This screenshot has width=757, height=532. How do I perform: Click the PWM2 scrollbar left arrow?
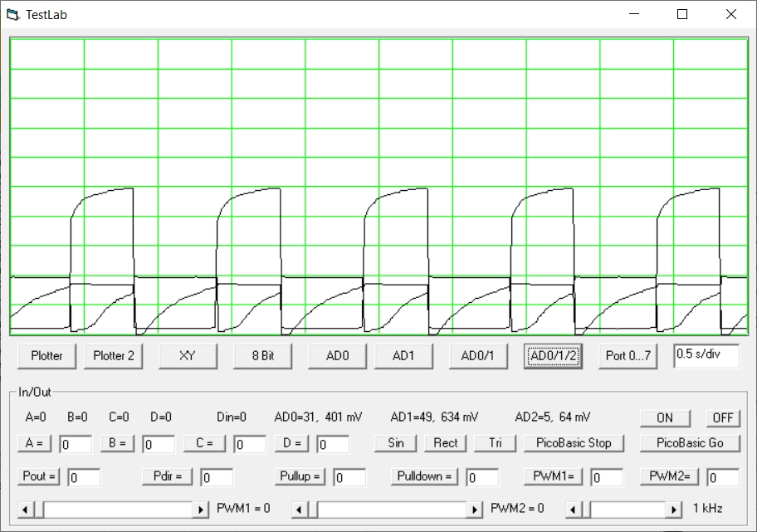click(x=300, y=509)
